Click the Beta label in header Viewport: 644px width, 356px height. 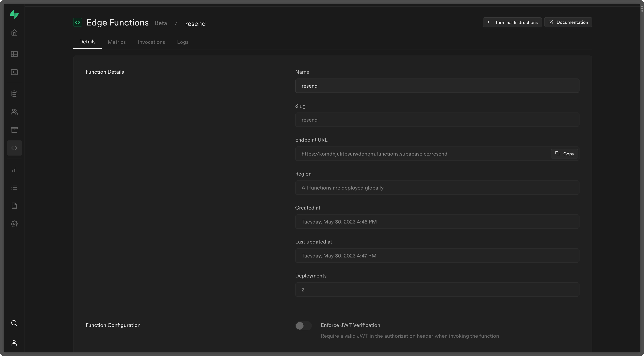tap(161, 23)
